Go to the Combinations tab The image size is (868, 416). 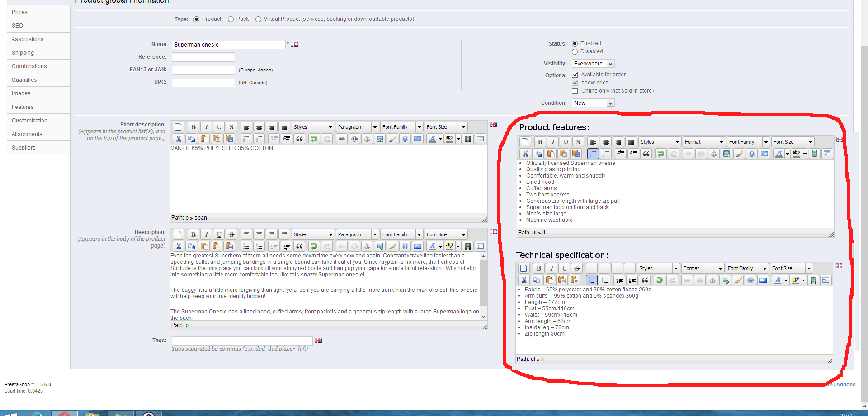[38, 66]
